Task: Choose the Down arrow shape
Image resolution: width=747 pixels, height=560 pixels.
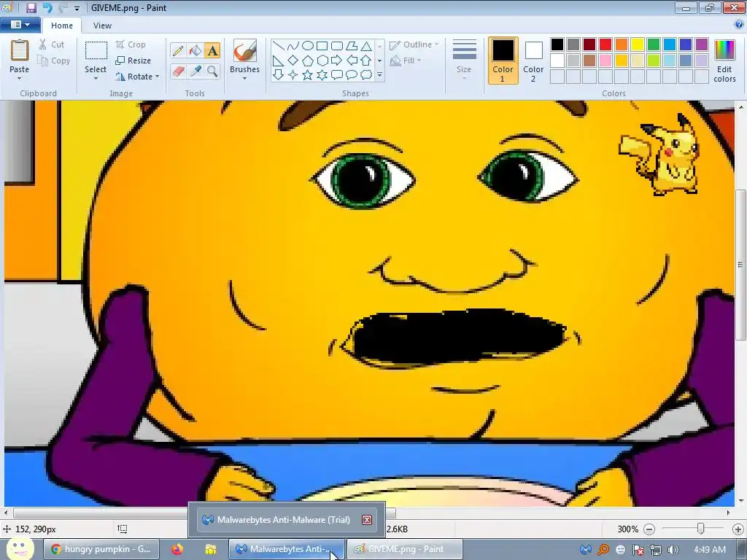Action: pos(278,75)
